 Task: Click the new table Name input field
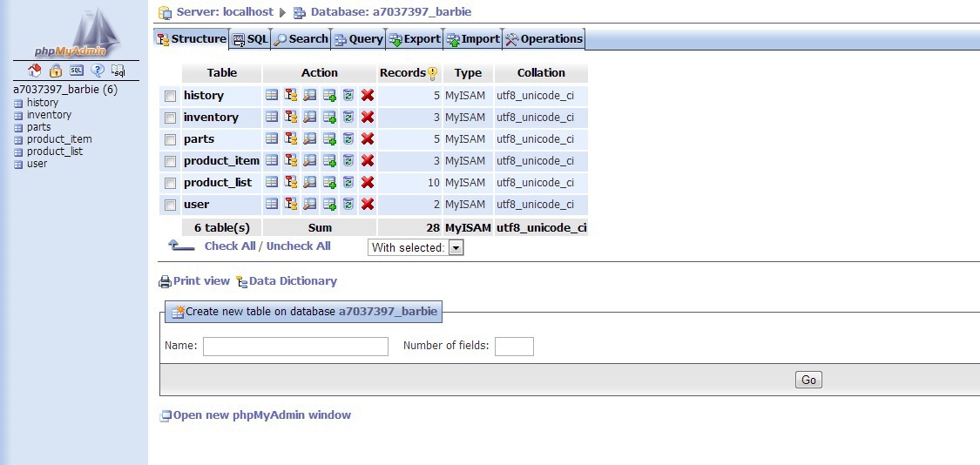click(295, 347)
